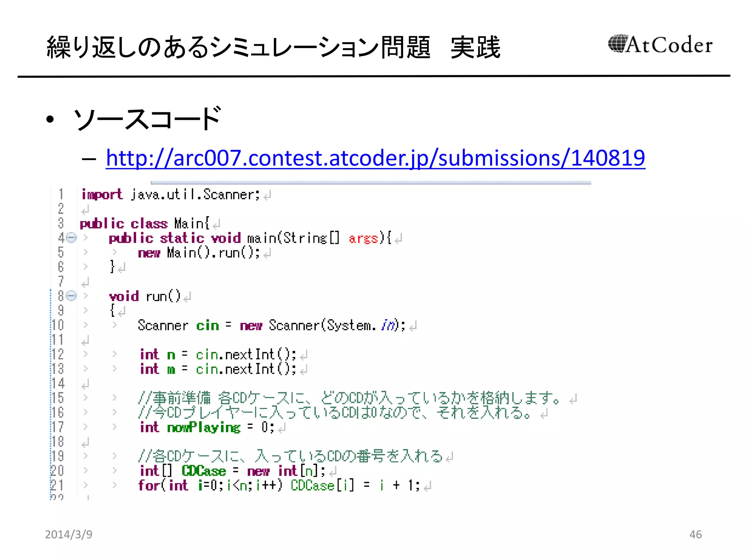Click the slide heading ソースコード
The width and height of the screenshot is (747, 560).
point(147,119)
